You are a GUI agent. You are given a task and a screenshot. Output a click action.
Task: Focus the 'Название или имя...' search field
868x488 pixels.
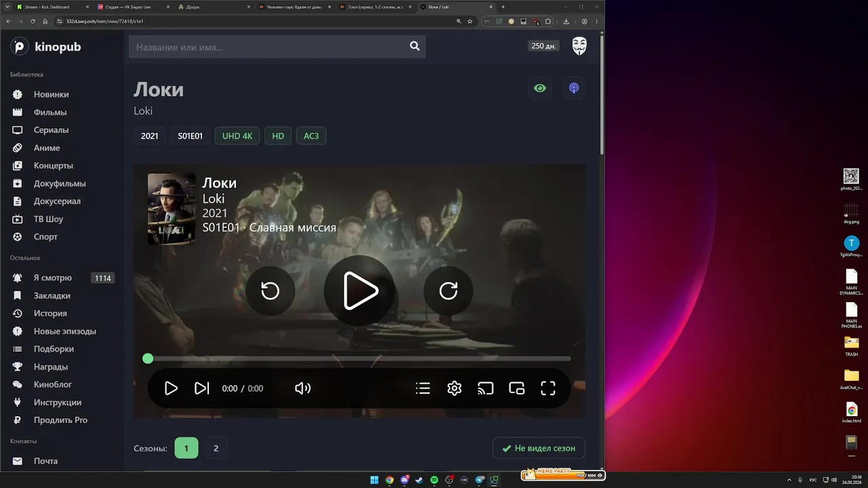point(277,47)
